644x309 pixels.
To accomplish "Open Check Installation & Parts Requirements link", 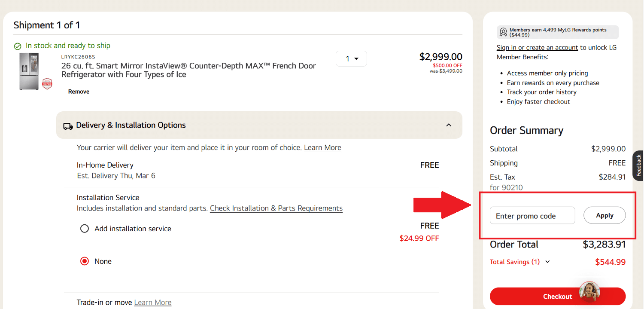I will (276, 208).
